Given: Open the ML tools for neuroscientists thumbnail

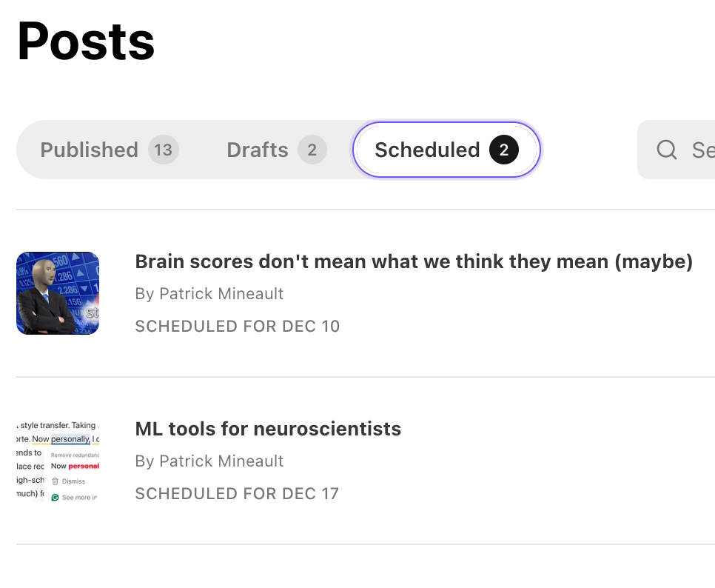Looking at the screenshot, I should click(x=58, y=461).
